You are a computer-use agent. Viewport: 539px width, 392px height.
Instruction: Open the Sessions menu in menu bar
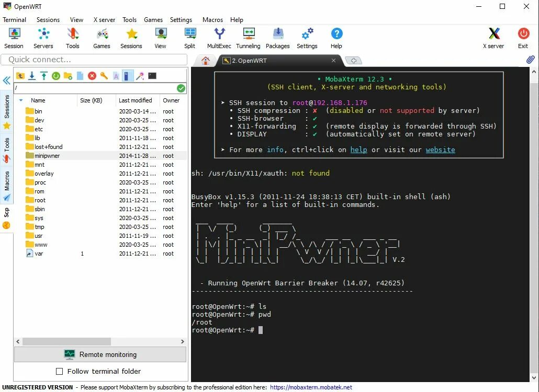click(48, 19)
